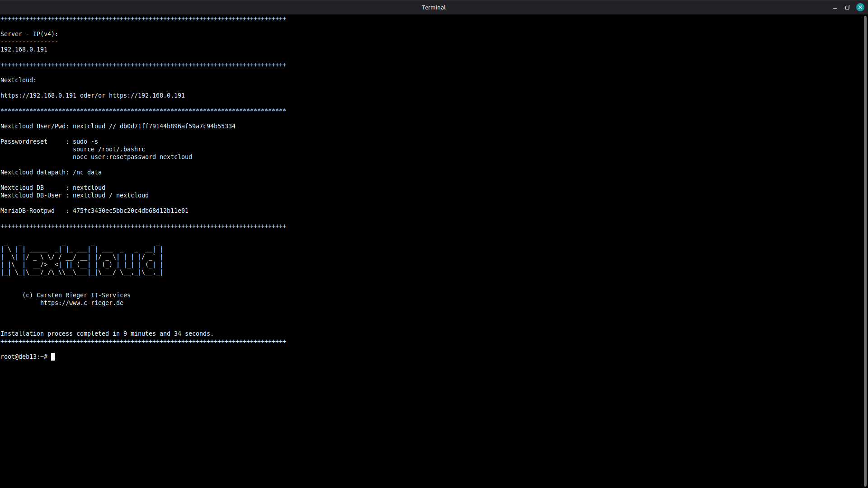Click the first https://192.168.0.191 URL
This screenshot has width=868, height=488.
38,96
